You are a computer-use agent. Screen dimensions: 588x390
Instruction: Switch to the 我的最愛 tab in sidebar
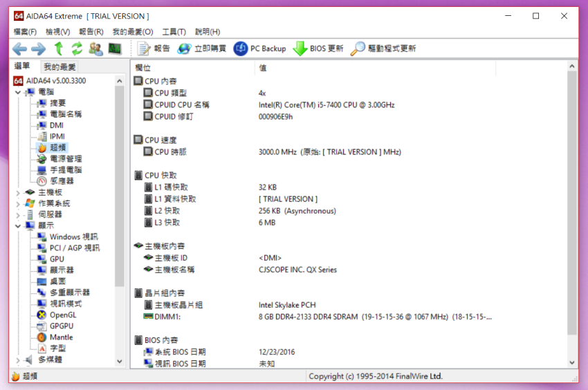point(59,67)
